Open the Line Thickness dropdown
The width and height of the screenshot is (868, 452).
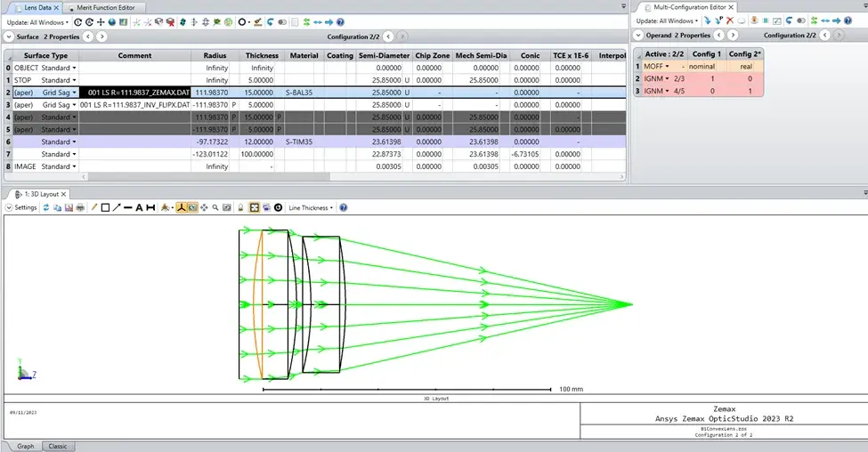point(311,207)
